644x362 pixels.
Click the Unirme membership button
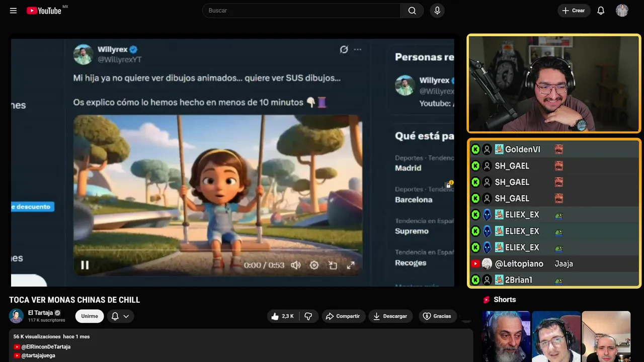(x=90, y=316)
